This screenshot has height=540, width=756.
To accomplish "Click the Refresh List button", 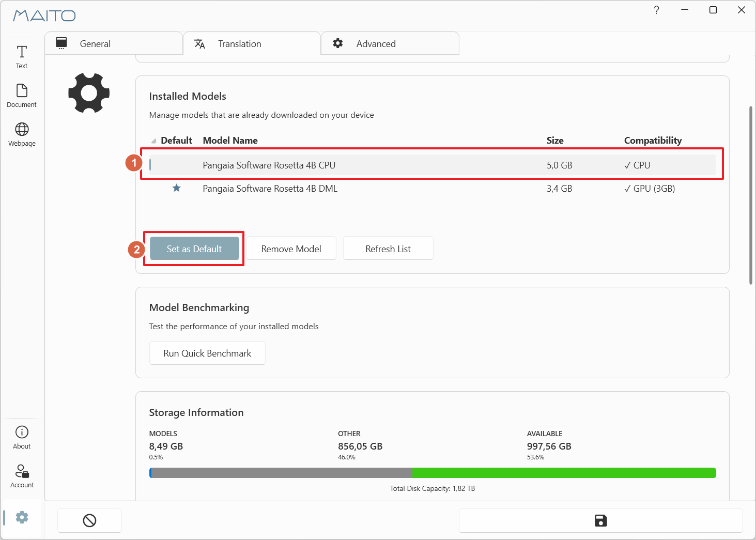I will (x=388, y=249).
